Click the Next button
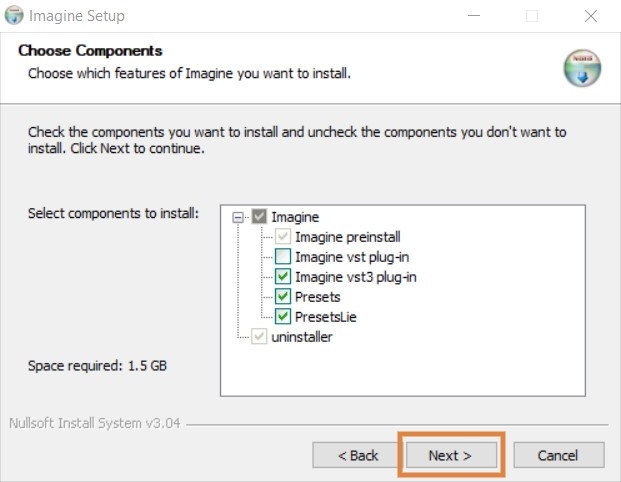 [450, 455]
